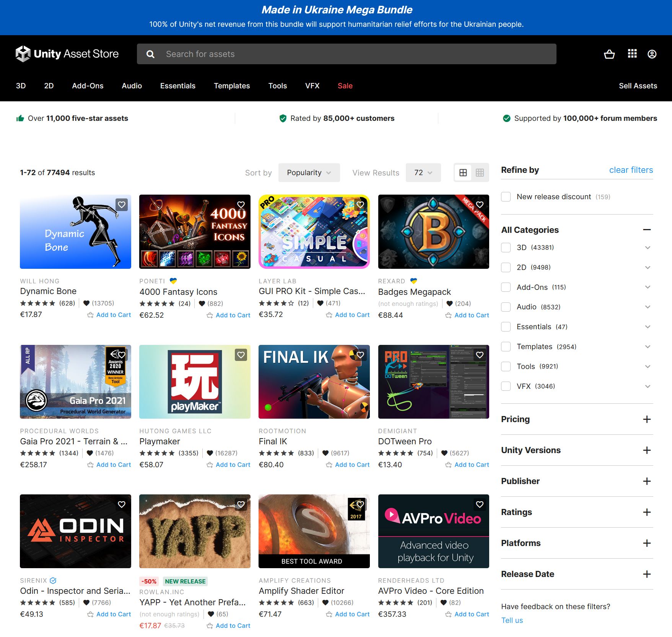
Task: Click Rexard Ukraine heart badge
Action: 413,281
